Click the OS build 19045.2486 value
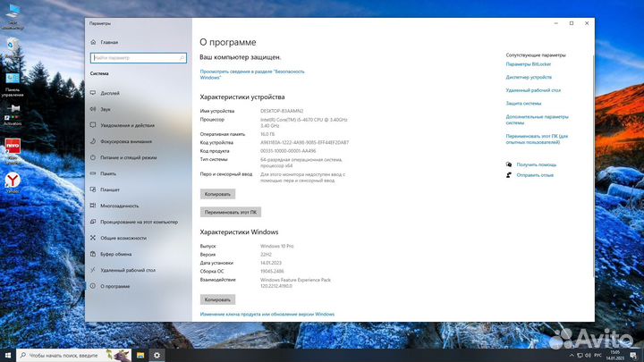Screen dimensions: 644x362 272,272
